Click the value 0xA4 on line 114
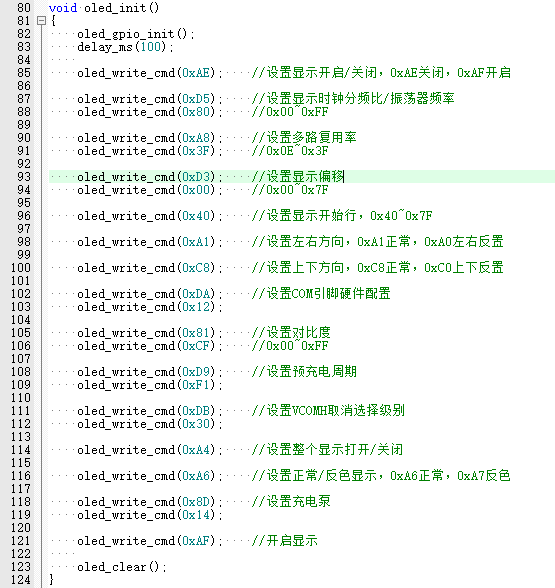 tap(196, 450)
